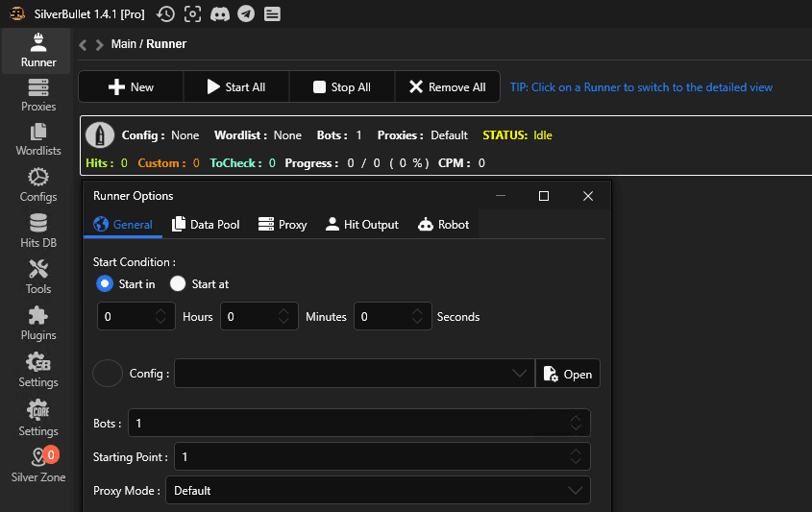The height and width of the screenshot is (512, 812).
Task: Open the Silver Zone in sidebar
Action: point(38,465)
